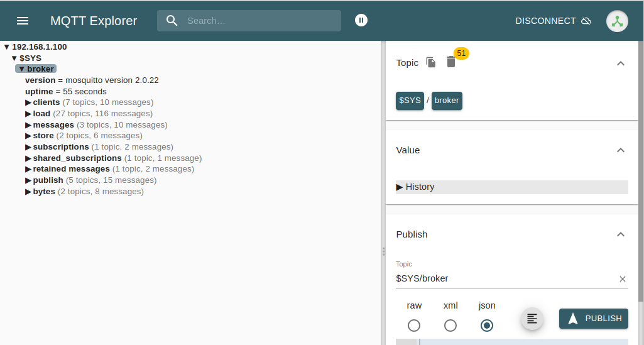This screenshot has height=345, width=644.
Task: Collapse the $SYS tree node
Action: point(14,58)
